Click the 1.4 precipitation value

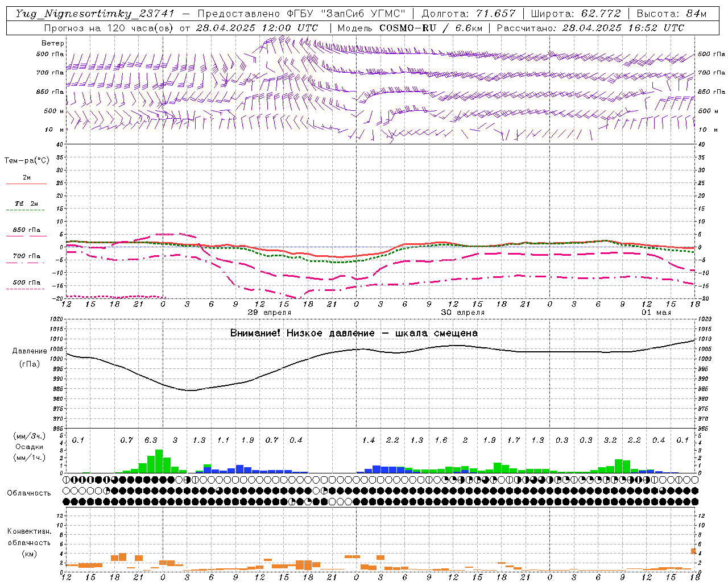click(x=369, y=440)
